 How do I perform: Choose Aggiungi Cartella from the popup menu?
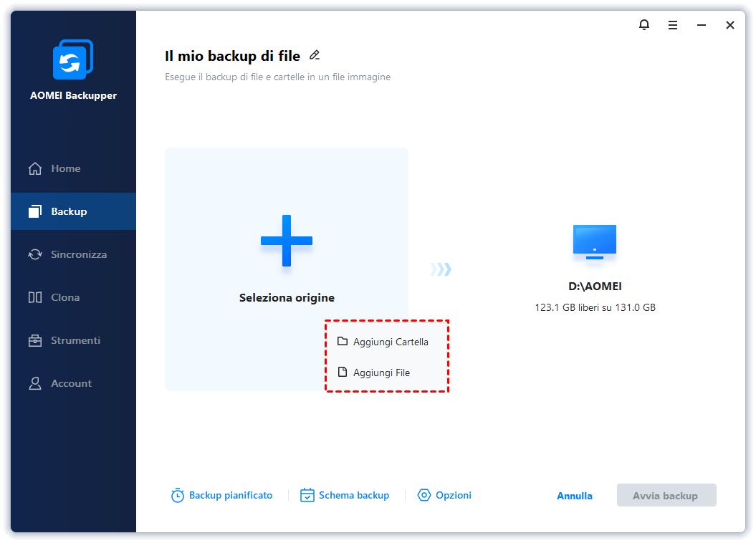390,342
